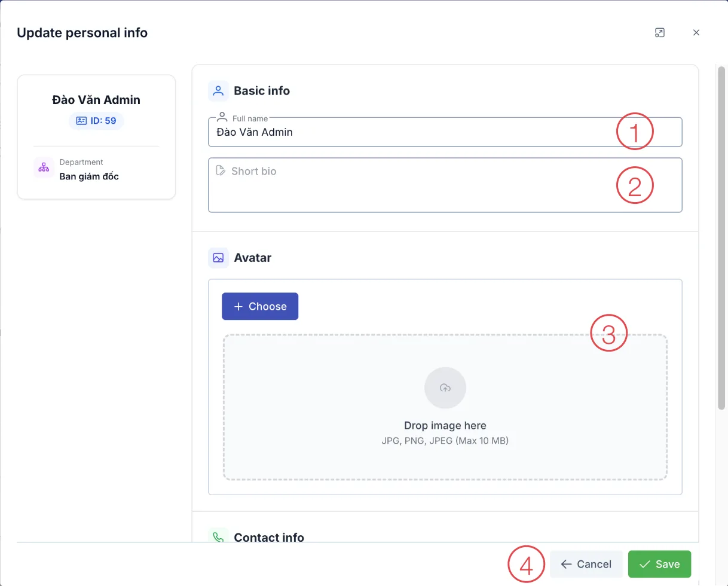Click the cloud upload icon in drop zone
The image size is (728, 586).
(x=445, y=388)
